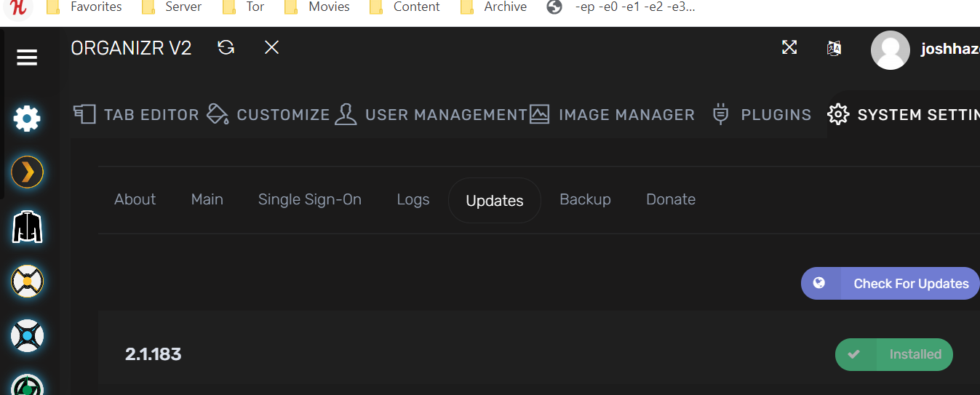Open the jacket app icon in sidebar
Viewport: 980px width, 395px height.
click(27, 227)
